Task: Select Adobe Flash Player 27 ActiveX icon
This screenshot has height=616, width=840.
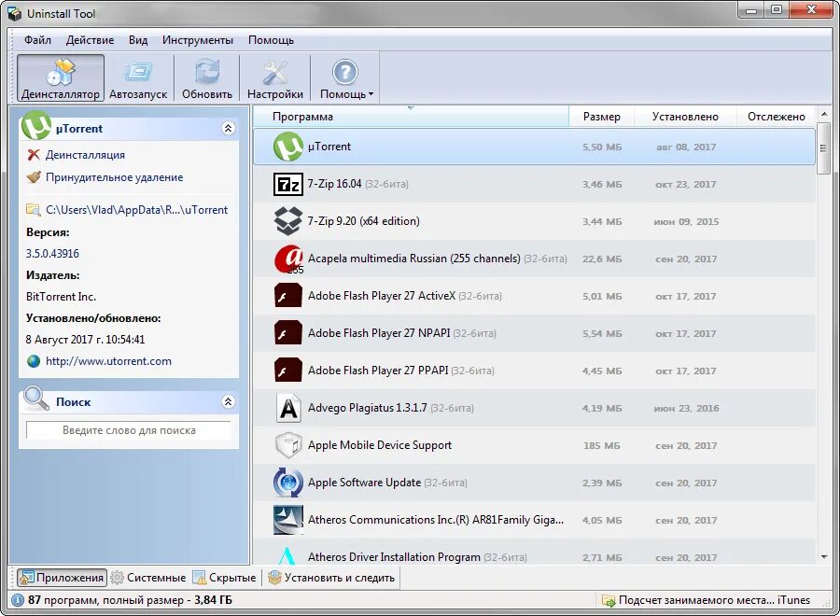Action: [x=288, y=296]
